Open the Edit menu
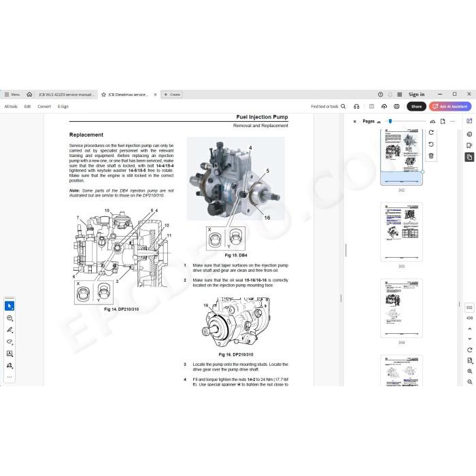This screenshot has height=476, width=476. pos(27,107)
